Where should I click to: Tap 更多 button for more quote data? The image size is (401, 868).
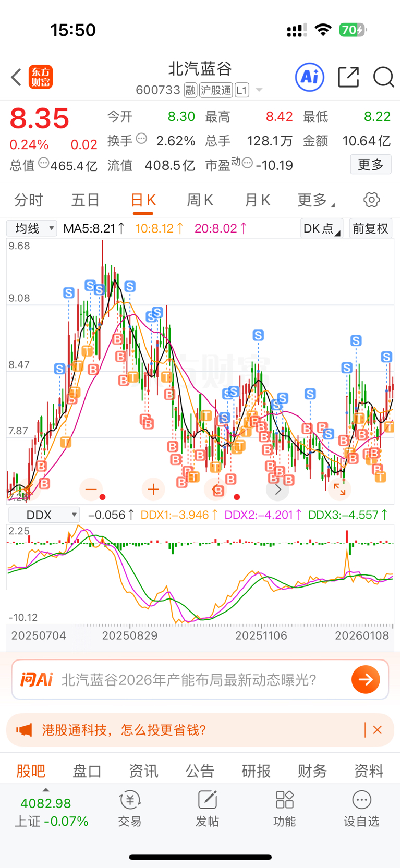tap(371, 165)
